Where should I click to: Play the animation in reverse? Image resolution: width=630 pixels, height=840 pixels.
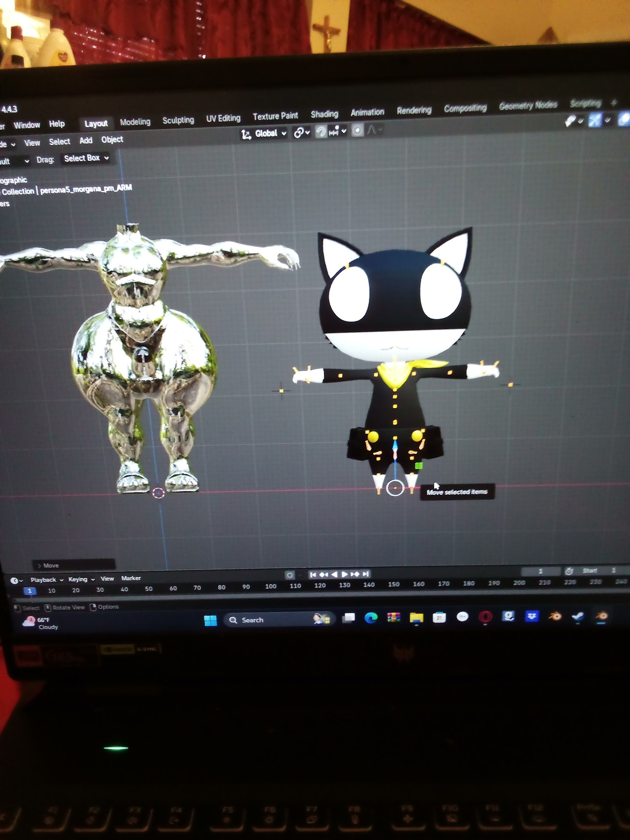pos(334,574)
